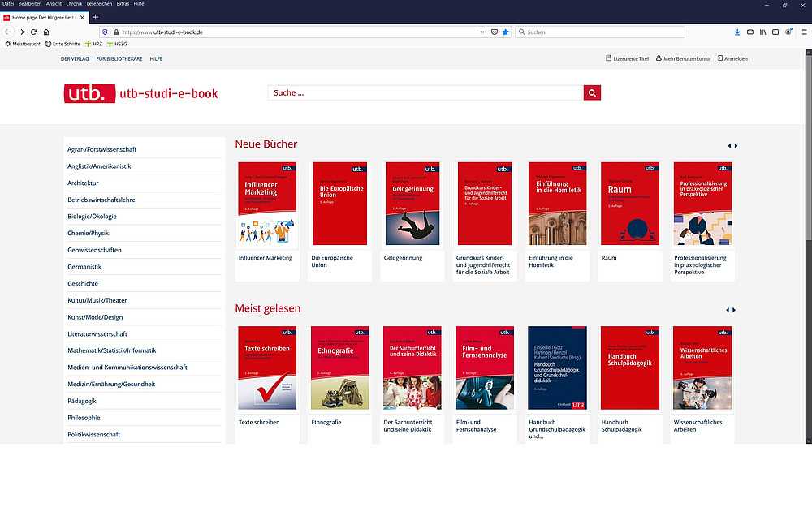Go to browser home page
The width and height of the screenshot is (812, 516).
click(46, 32)
